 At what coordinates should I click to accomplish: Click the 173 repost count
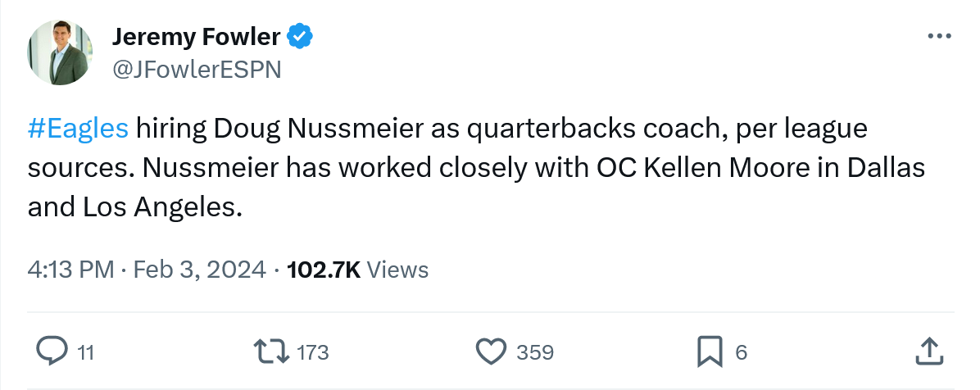[x=312, y=352]
